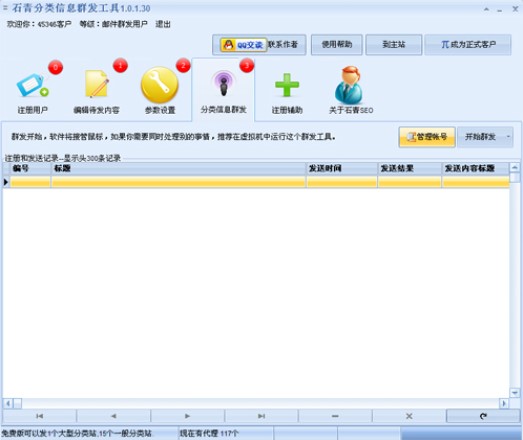The width and height of the screenshot is (523, 440).
Task: Click horizontal scrollbar right arrow
Action: 504,404
